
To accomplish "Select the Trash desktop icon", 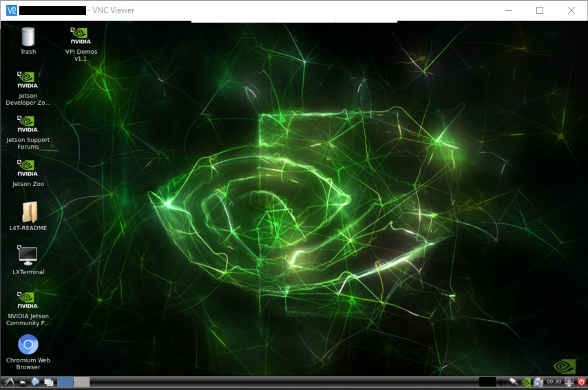I will [28, 41].
